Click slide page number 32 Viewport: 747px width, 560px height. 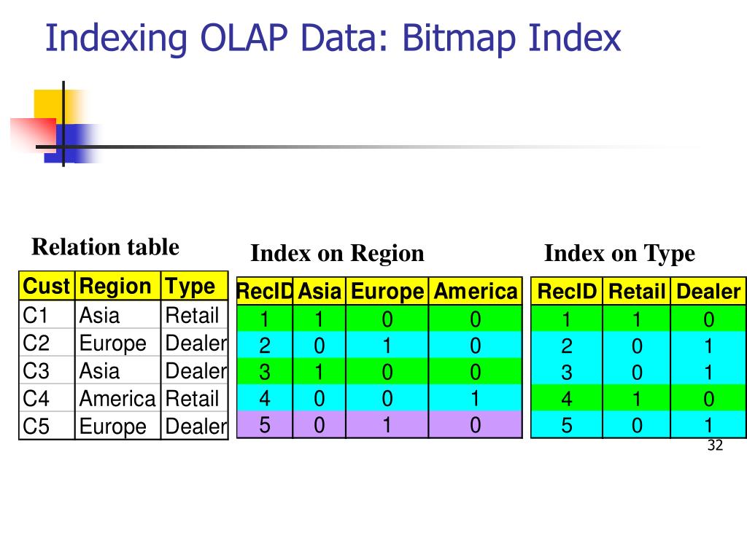[715, 446]
